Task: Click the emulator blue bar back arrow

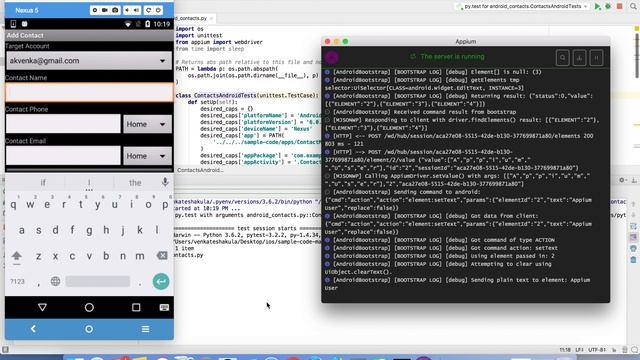Action: point(33,329)
